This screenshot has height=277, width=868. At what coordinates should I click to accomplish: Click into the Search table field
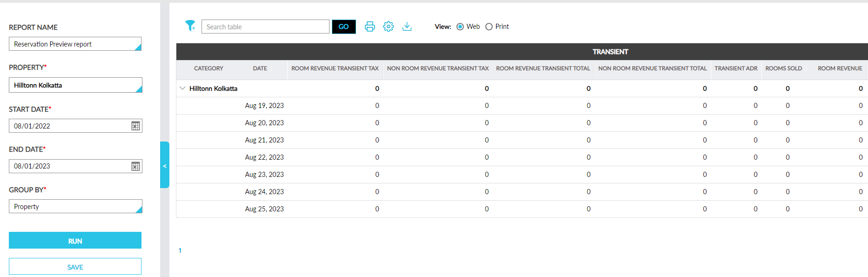pyautogui.click(x=265, y=27)
